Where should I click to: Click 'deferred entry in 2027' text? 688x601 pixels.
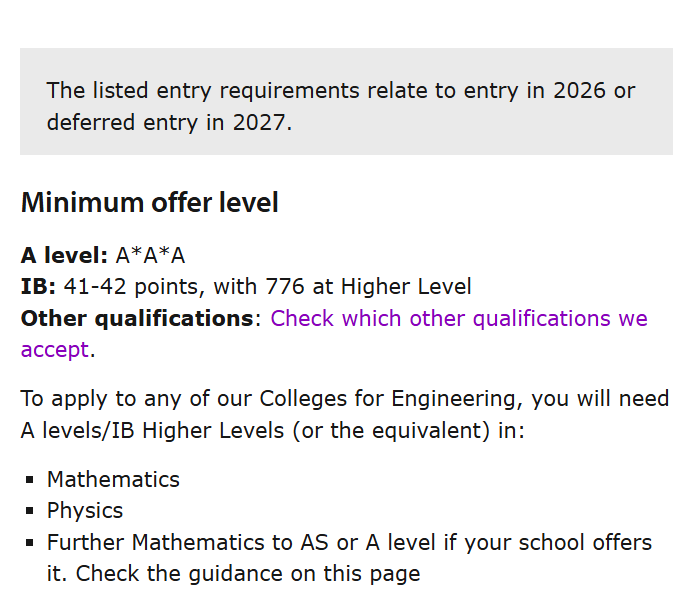168,123
